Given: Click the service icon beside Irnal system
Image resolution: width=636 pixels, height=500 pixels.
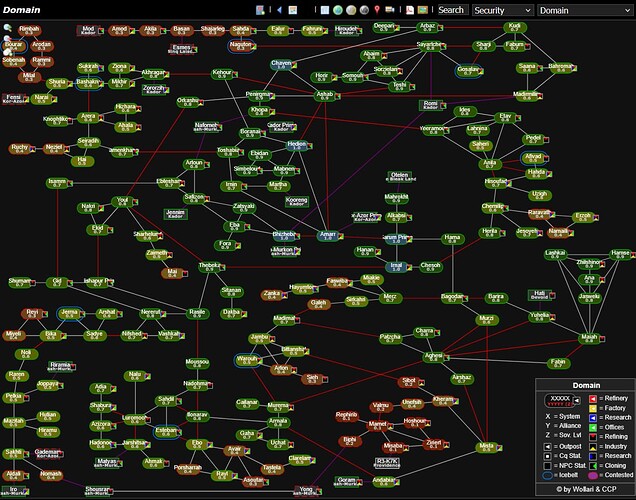Looking at the screenshot, I should click(x=409, y=267).
